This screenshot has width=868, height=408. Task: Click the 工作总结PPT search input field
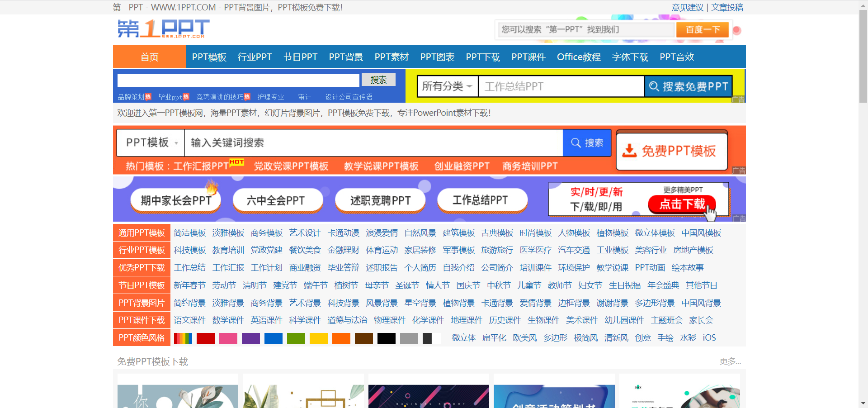(561, 86)
